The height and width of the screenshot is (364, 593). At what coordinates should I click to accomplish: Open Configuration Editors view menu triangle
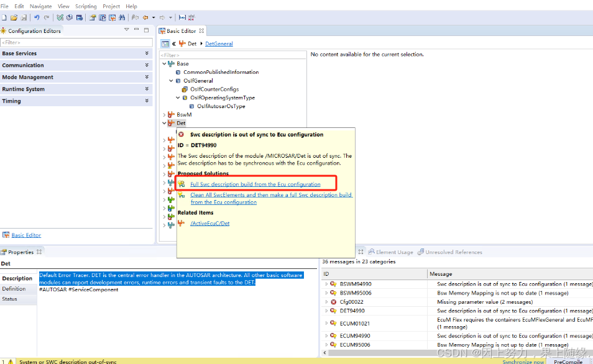point(127,29)
